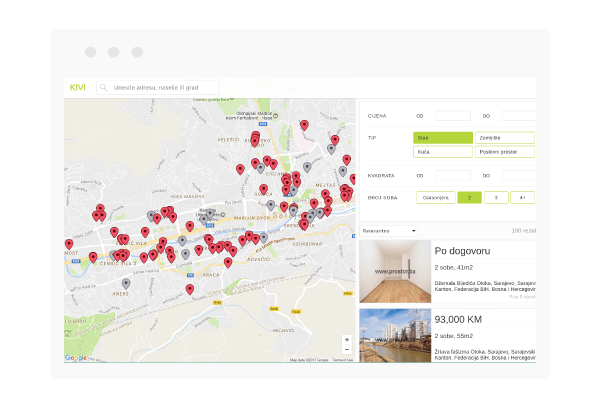Select red pin just above MOST label

point(69,244)
